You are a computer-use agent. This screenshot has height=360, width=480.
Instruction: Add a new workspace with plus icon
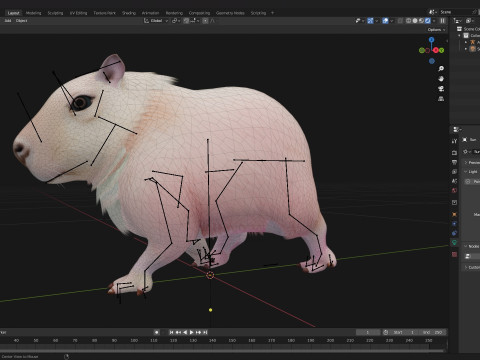point(272,13)
